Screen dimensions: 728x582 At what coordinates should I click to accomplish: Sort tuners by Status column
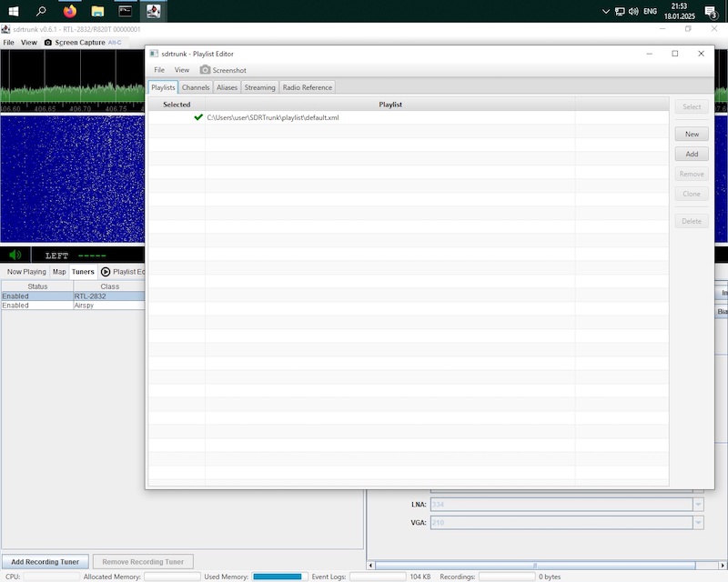point(37,286)
